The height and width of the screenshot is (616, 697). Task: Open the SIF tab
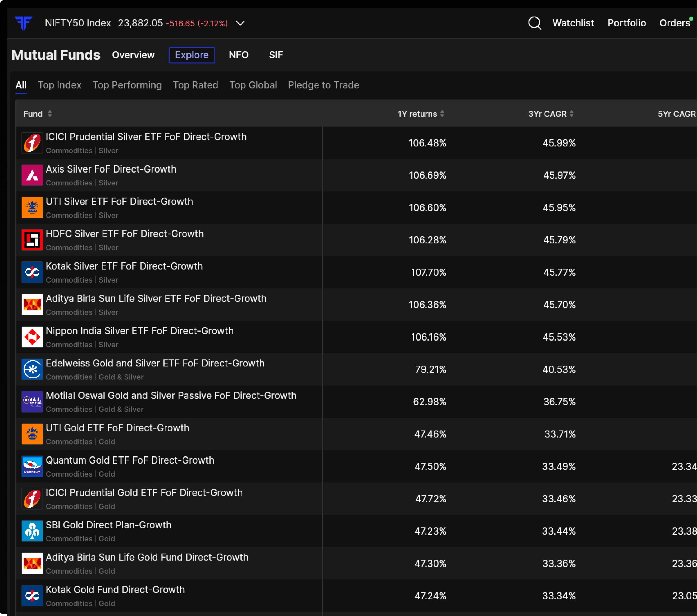(x=276, y=55)
